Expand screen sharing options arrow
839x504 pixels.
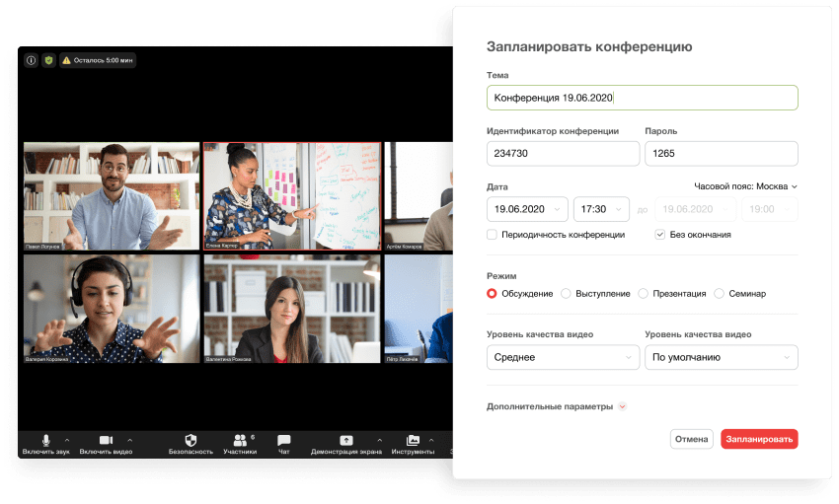point(379,440)
